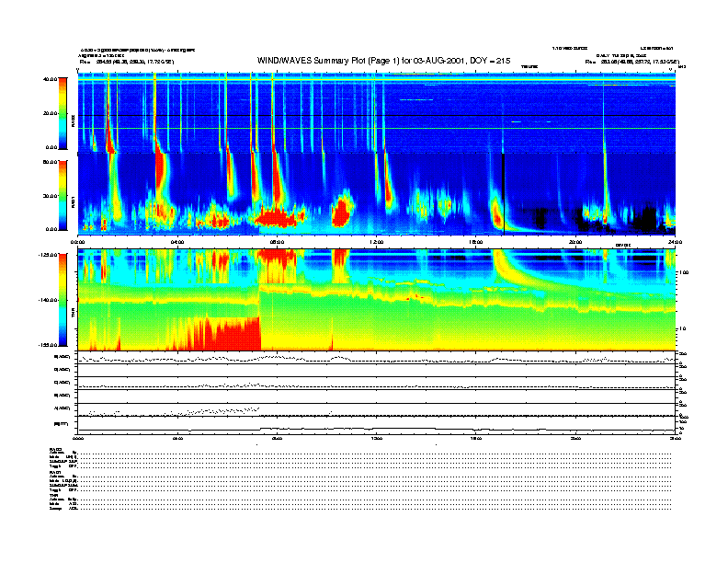Click the 100 frequency tick right of the lower spectrogram
Viewport: 728px width, 563px height.
tap(685, 272)
